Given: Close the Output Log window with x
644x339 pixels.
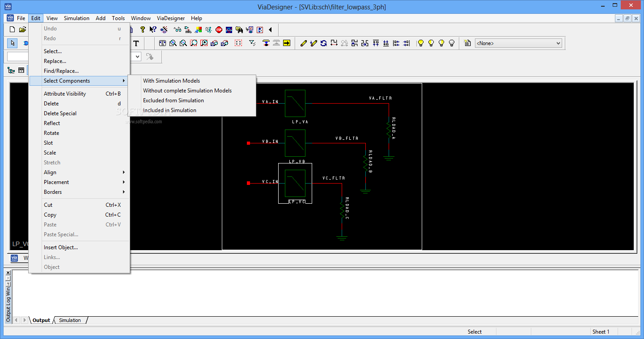Looking at the screenshot, I should (8, 272).
